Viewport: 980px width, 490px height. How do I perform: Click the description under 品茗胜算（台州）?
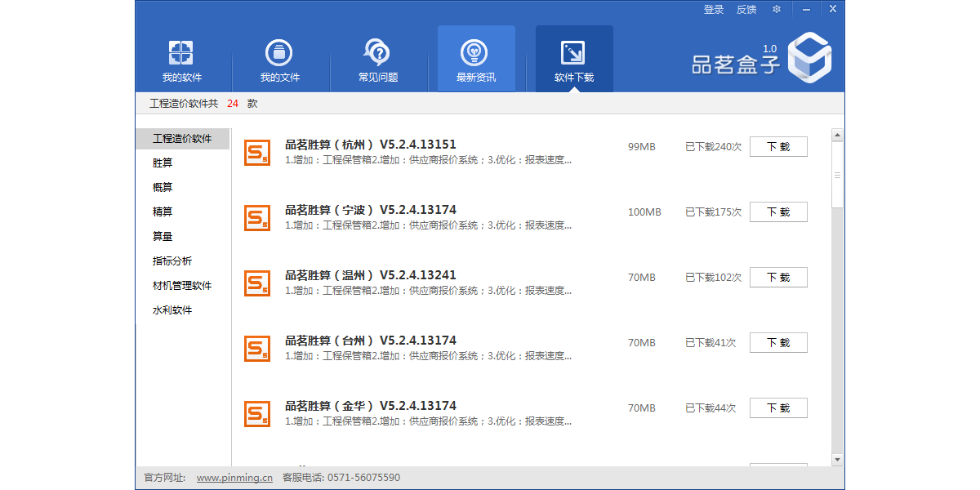429,356
